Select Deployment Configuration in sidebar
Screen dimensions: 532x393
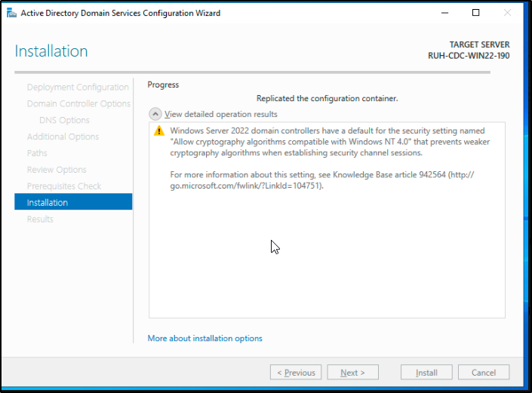pos(78,88)
